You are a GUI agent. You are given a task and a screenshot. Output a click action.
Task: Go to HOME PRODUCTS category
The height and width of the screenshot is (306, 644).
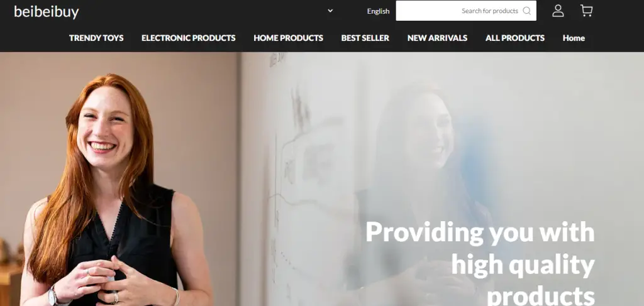288,38
